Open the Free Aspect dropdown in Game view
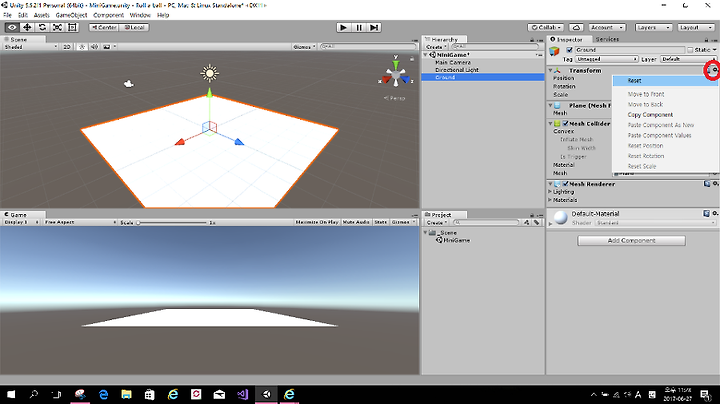 (x=80, y=222)
